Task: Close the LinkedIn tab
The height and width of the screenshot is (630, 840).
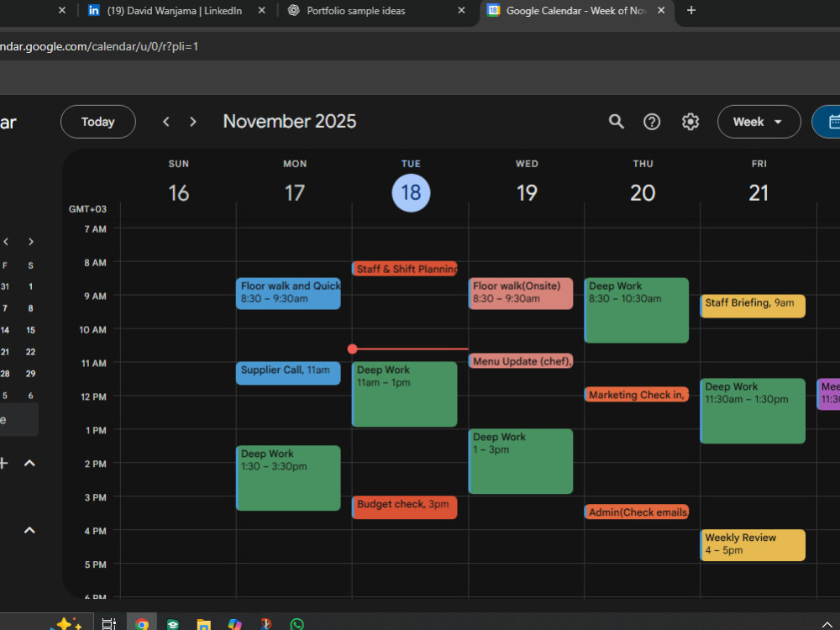Action: tap(261, 11)
